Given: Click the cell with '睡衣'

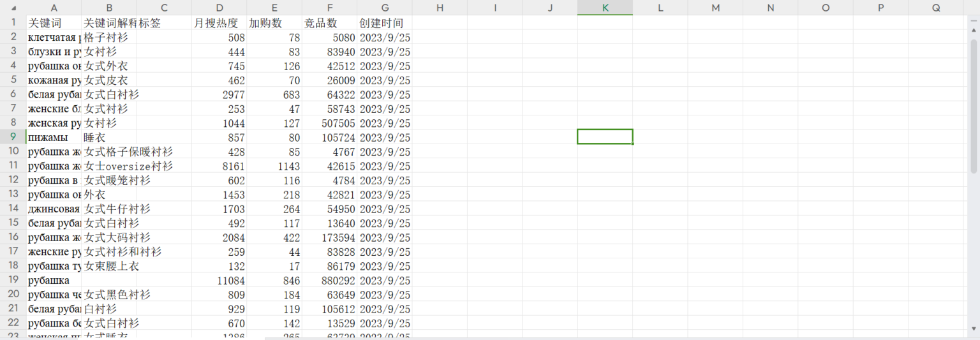Looking at the screenshot, I should (x=108, y=137).
